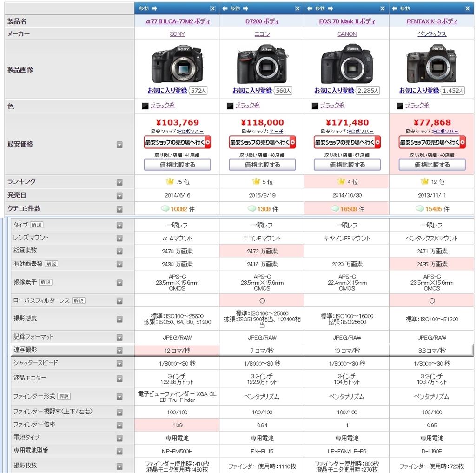Viewport: 476px width, 473px height.
Task: Close the D7200 column with X
Action: tap(298, 9)
